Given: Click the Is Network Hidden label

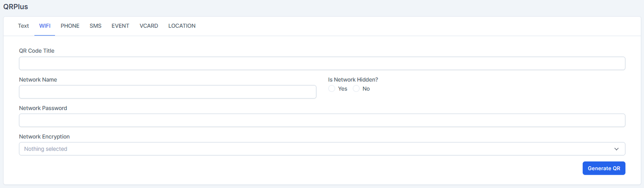Looking at the screenshot, I should [353, 80].
